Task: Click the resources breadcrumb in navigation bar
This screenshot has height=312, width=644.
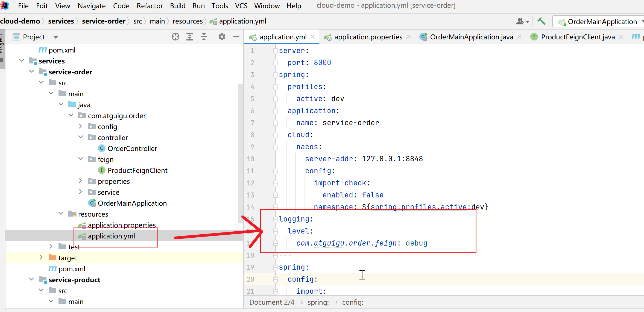Action: pyautogui.click(x=188, y=21)
